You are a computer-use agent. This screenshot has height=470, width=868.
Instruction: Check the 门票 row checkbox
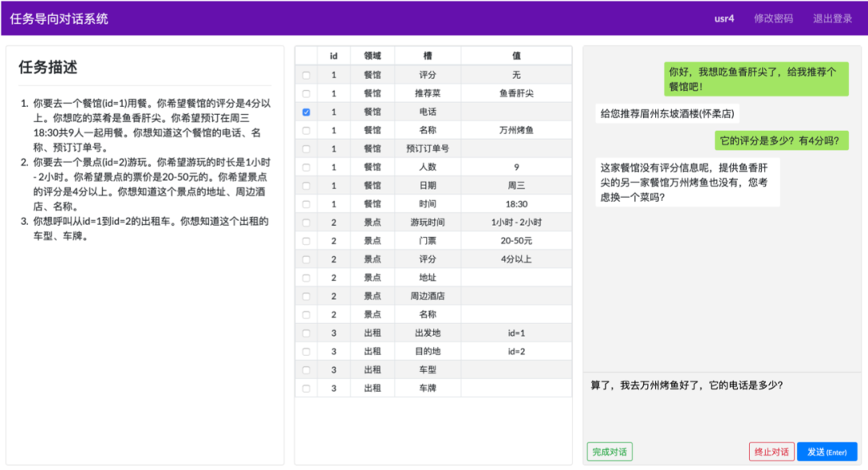point(305,241)
